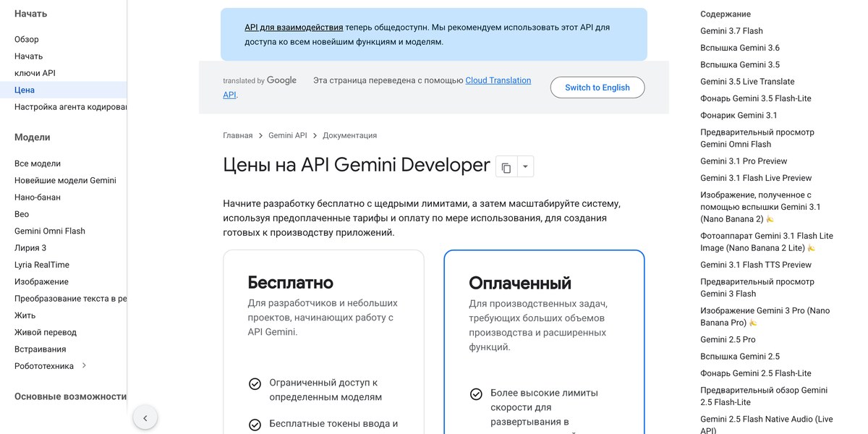Click breadcrumb chevron after Главная
Image resolution: width=868 pixels, height=434 pixels.
(x=260, y=135)
